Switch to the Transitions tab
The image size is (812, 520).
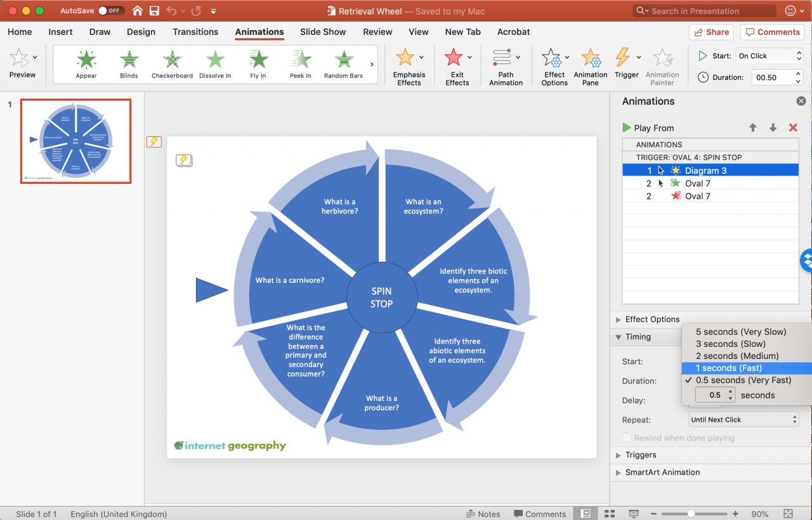195,32
